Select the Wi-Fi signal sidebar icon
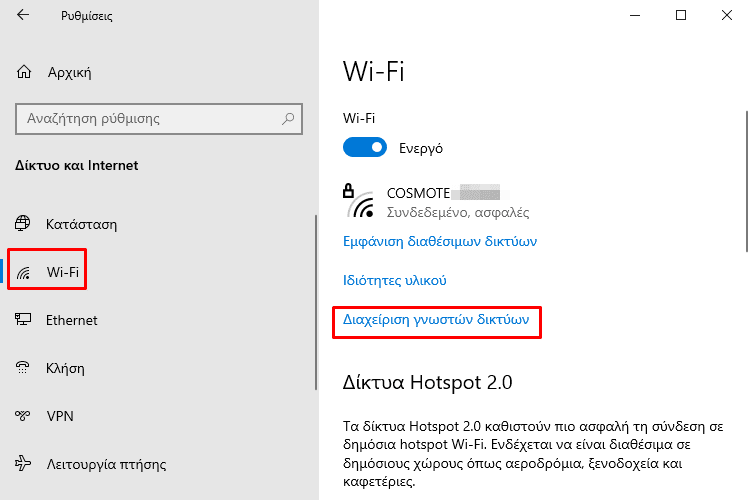Screen dimensions: 750x500 [23, 272]
